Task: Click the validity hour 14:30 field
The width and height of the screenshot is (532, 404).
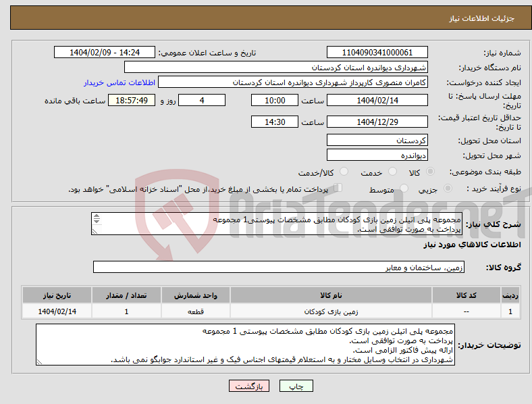Action: 275,122
